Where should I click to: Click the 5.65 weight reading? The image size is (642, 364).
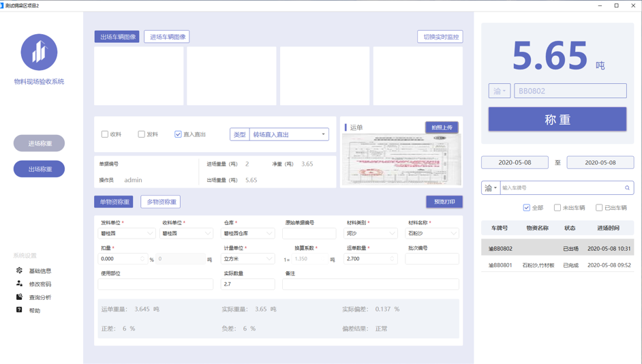(x=550, y=55)
